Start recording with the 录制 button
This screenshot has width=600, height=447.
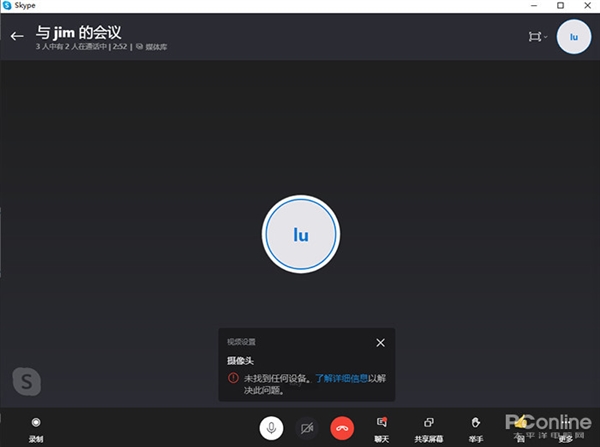[x=36, y=429]
